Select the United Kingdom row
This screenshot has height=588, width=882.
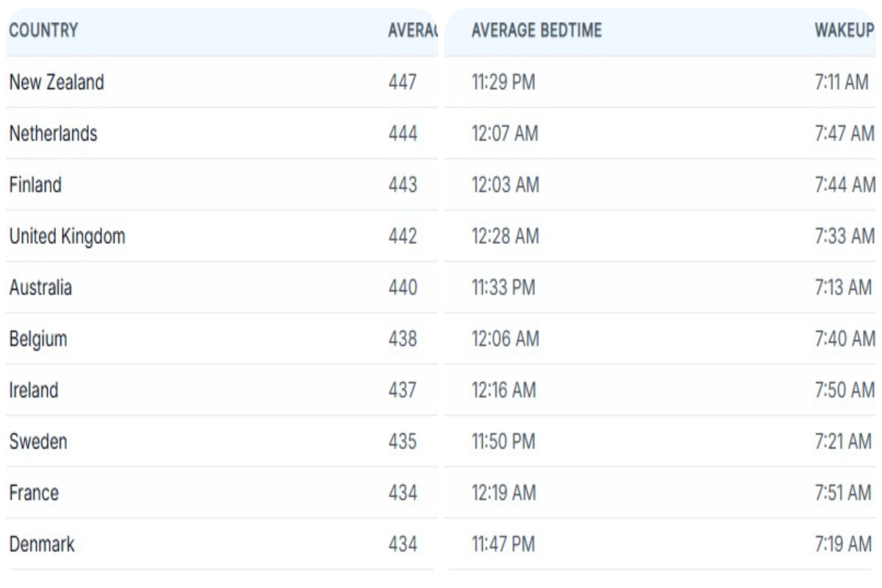(67, 237)
